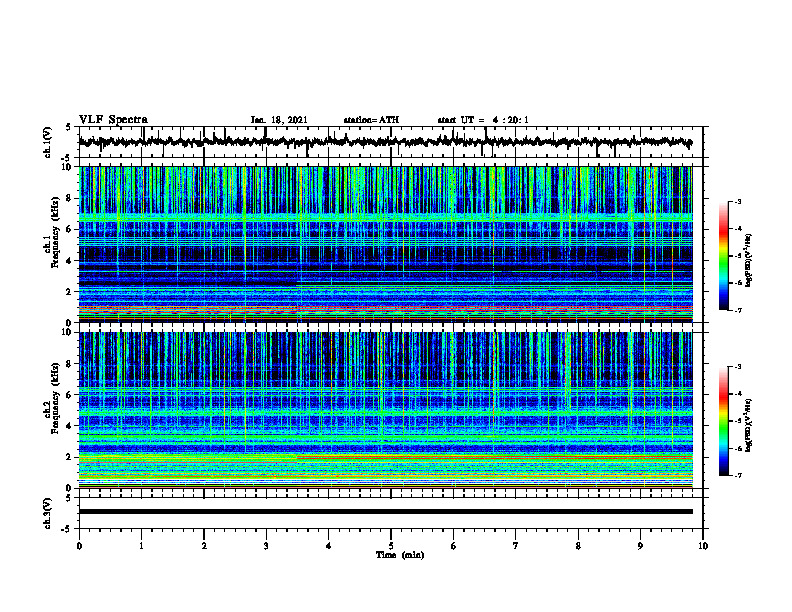Click time axis tick label "7"

click(x=516, y=546)
